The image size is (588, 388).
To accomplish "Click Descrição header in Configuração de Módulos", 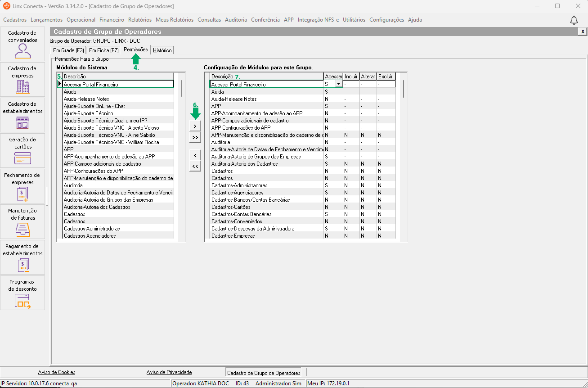I will click(x=267, y=77).
